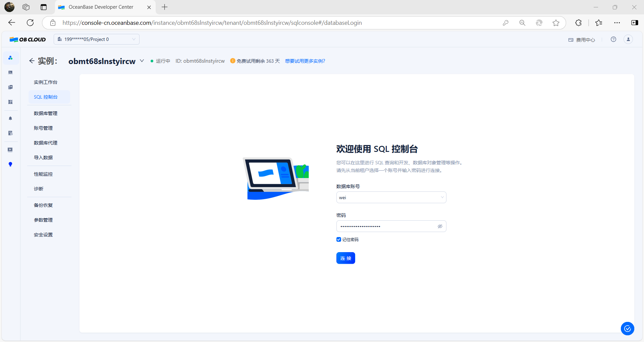Screen dimensions: 644x342
Task: Open the 想要试用更多实例? link
Action: [305, 61]
